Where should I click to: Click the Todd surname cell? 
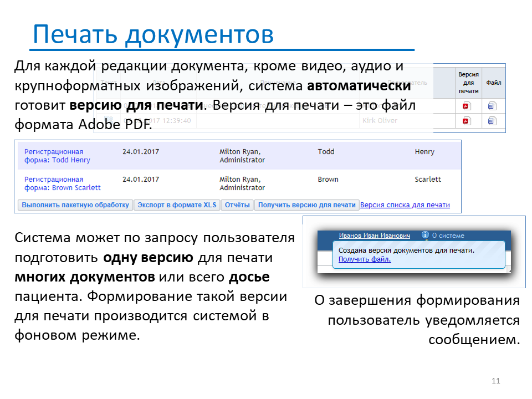326,152
